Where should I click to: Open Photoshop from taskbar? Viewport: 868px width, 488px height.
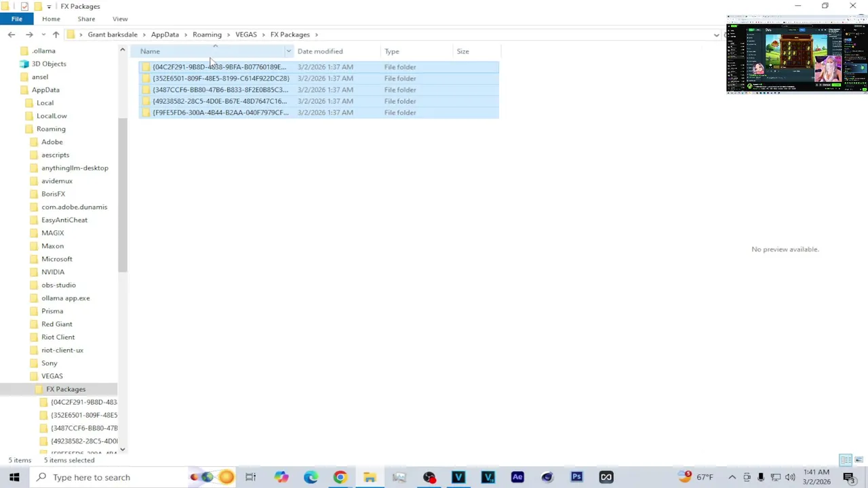pyautogui.click(x=576, y=477)
